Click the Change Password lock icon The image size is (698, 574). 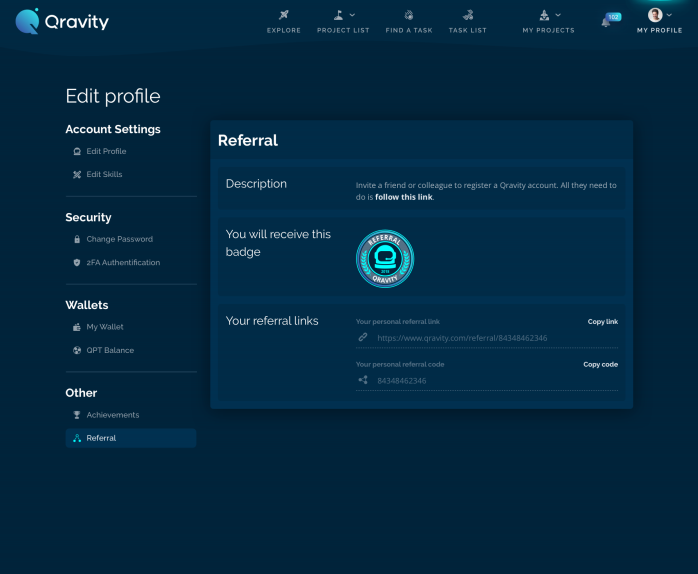(77, 239)
